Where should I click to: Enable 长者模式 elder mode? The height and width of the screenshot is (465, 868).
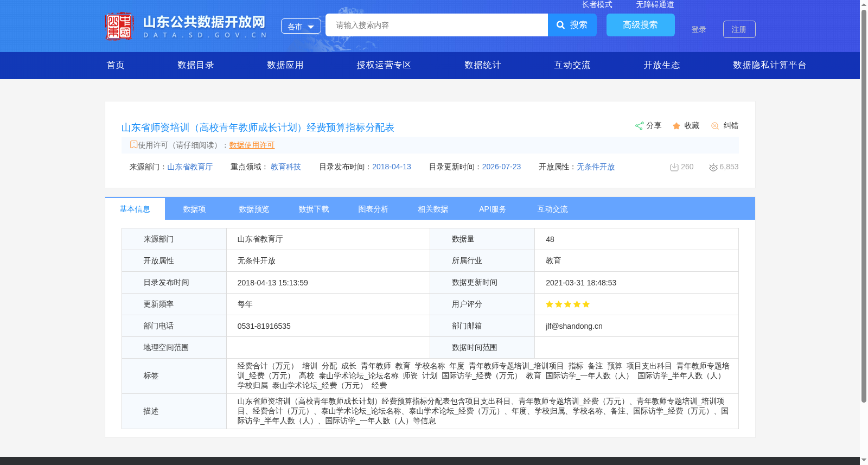point(597,4)
